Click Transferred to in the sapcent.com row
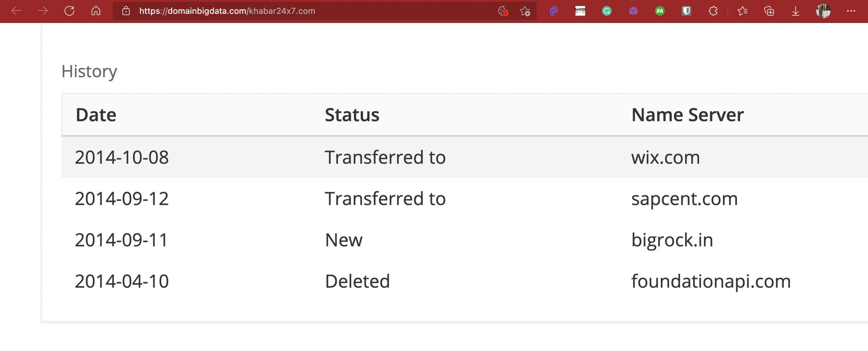The image size is (868, 351). click(x=385, y=199)
